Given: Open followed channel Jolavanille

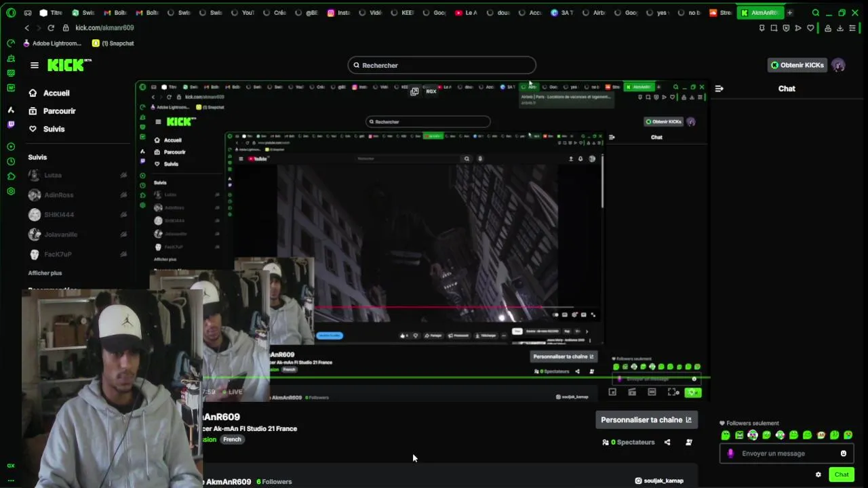Looking at the screenshot, I should coord(78,234).
